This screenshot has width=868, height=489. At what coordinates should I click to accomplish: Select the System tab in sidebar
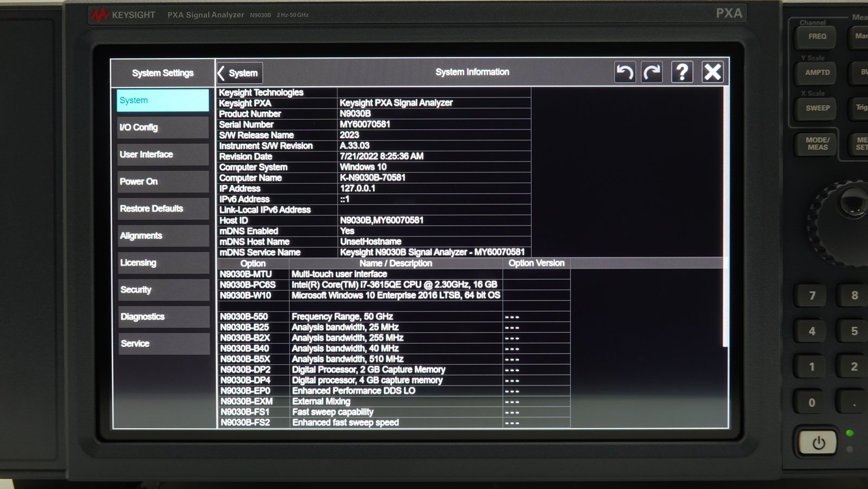click(x=163, y=100)
